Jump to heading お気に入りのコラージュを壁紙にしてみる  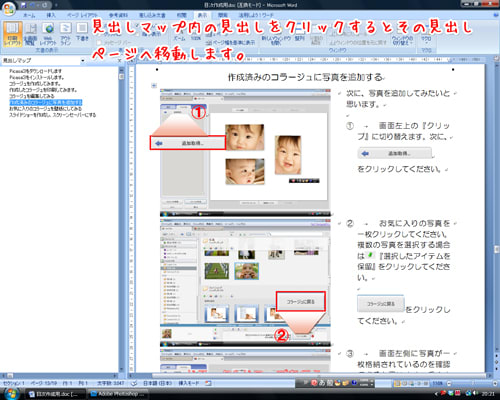click(45, 109)
